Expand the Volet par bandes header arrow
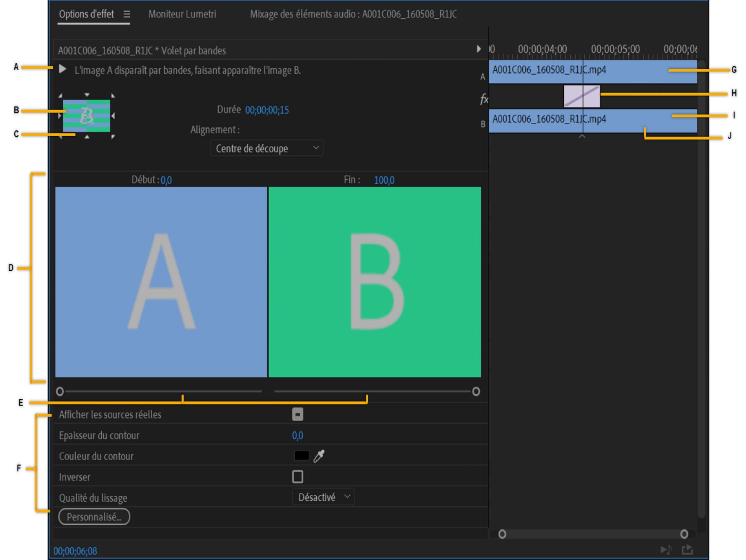746x560 pixels. (x=479, y=50)
